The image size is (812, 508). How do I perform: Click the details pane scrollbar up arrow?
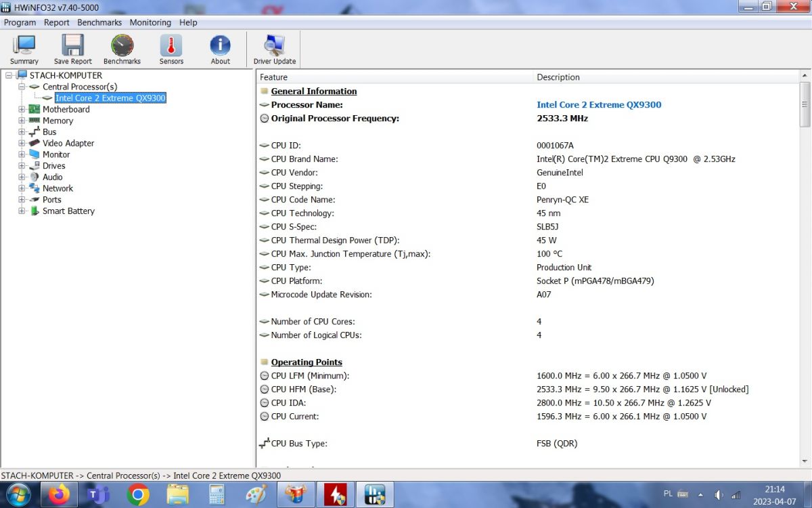[805, 76]
